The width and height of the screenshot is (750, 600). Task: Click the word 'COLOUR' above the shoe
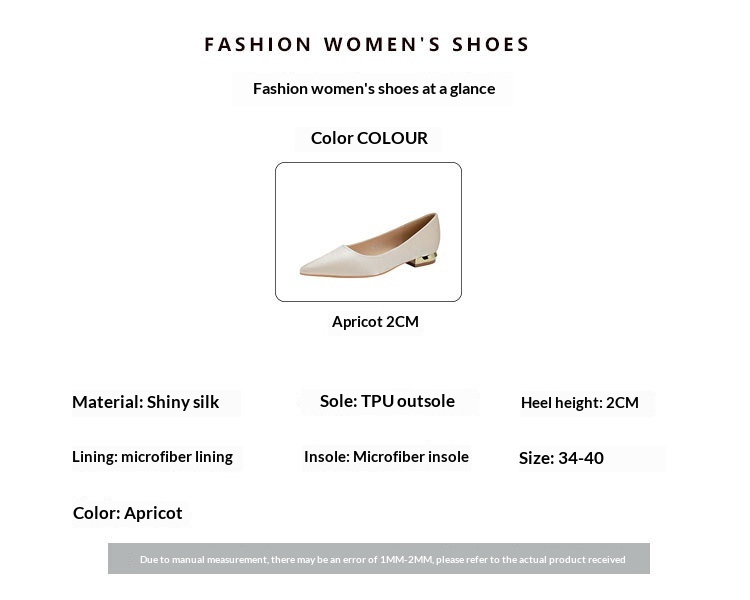(393, 138)
